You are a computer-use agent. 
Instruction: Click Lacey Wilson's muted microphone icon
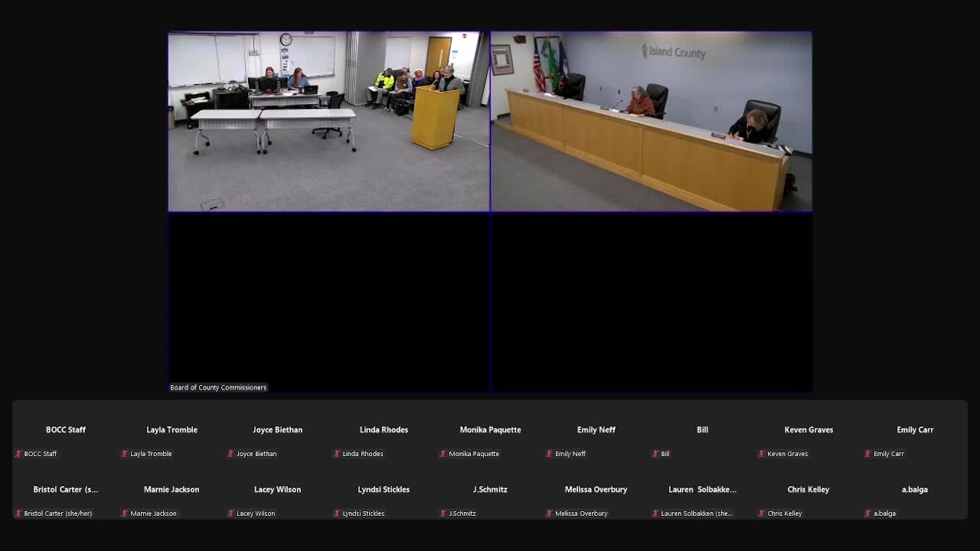pos(230,514)
